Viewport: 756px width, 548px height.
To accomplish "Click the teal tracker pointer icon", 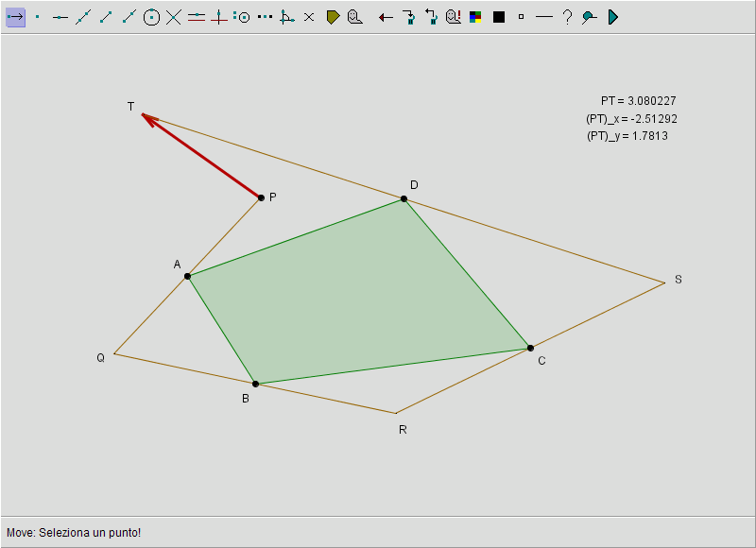I will click(x=589, y=18).
